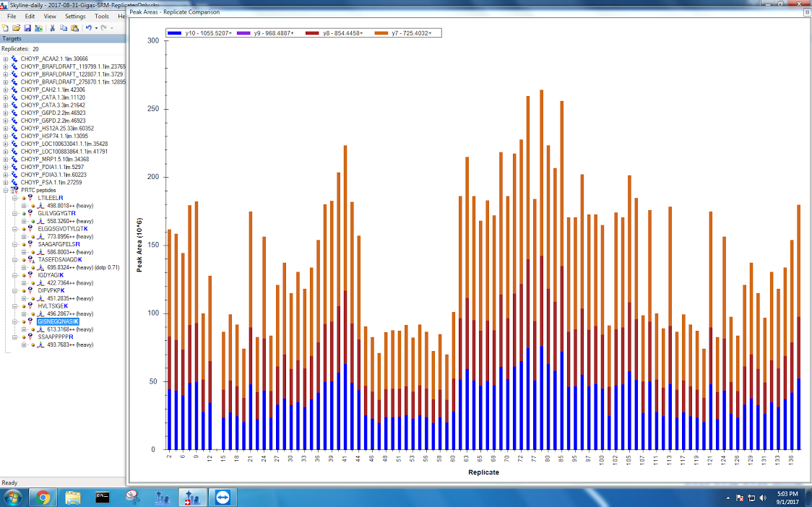The image size is (812, 507).
Task: Click the Undo arrow icon
Action: click(x=88, y=27)
